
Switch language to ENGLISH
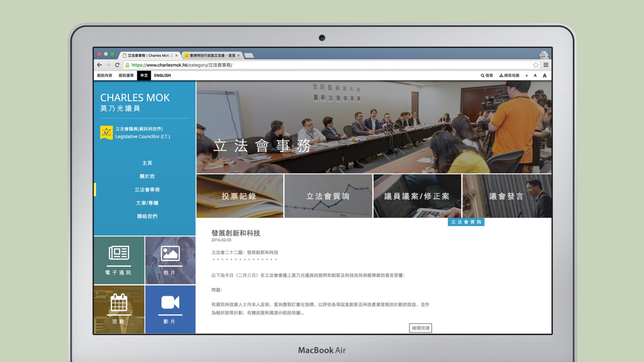coord(162,75)
